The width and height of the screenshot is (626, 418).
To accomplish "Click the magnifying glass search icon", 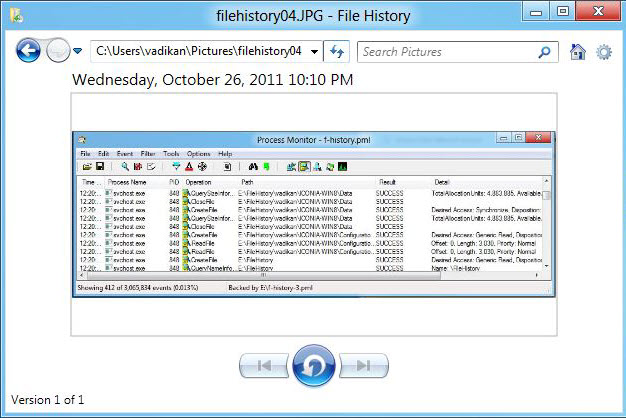I will point(544,52).
